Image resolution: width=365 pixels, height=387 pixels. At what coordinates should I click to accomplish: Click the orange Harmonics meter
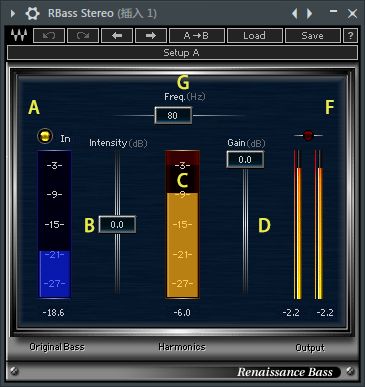point(183,224)
